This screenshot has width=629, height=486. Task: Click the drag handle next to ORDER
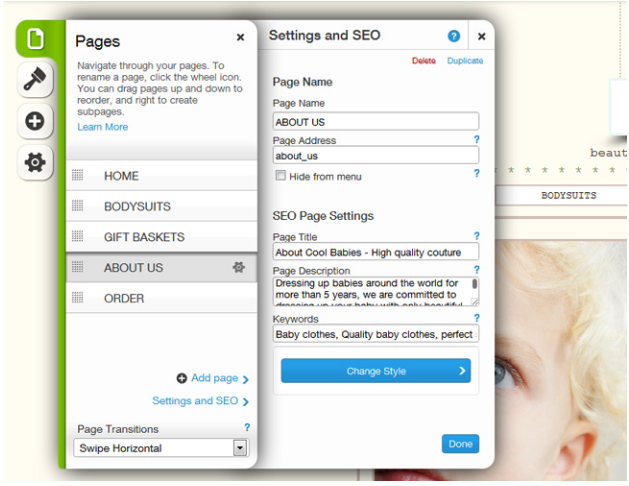tap(77, 298)
